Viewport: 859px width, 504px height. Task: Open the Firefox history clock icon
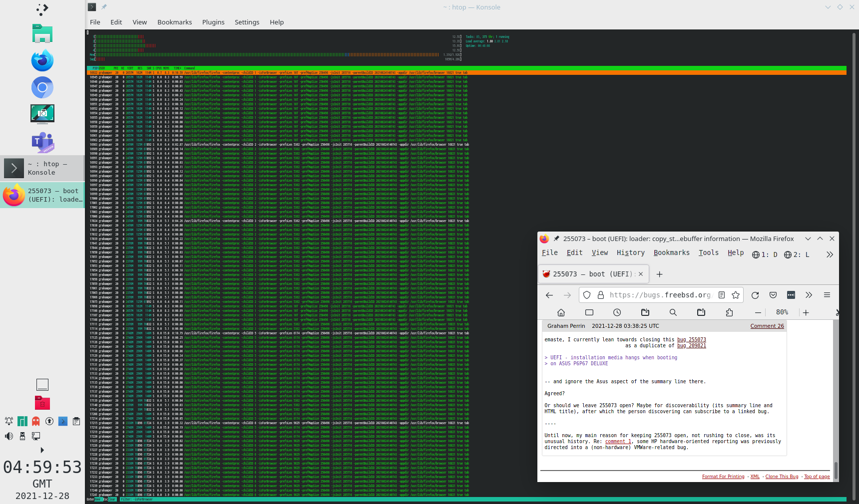coord(617,312)
